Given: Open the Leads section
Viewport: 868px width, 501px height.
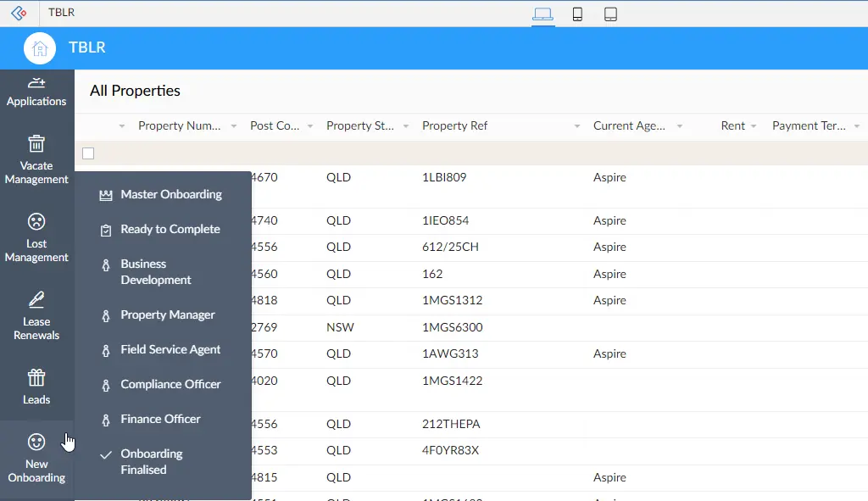Looking at the screenshot, I should coord(36,387).
